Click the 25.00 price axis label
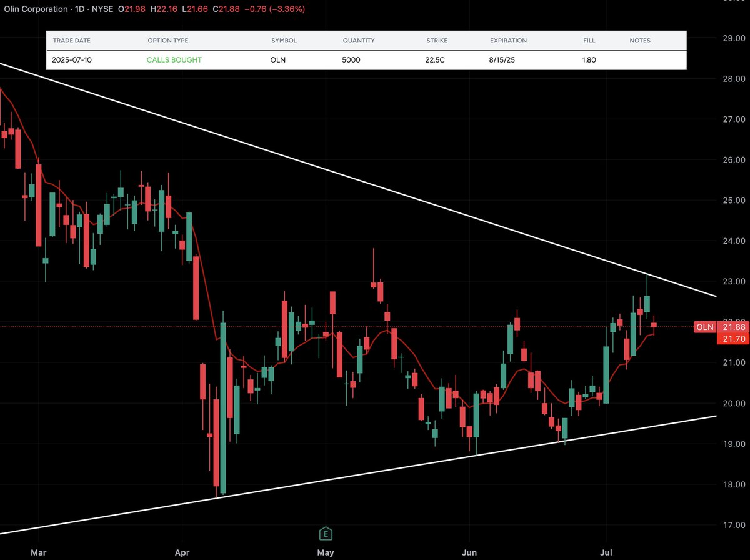 (x=732, y=201)
